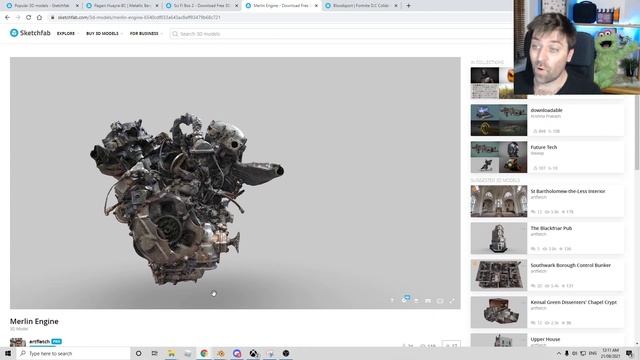Open St Bartholomew-the-Less Interior model

pos(568,191)
